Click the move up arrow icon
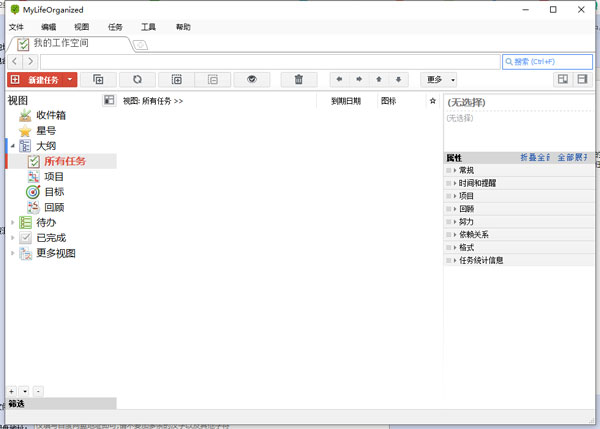The width and height of the screenshot is (600, 429). tap(379, 80)
